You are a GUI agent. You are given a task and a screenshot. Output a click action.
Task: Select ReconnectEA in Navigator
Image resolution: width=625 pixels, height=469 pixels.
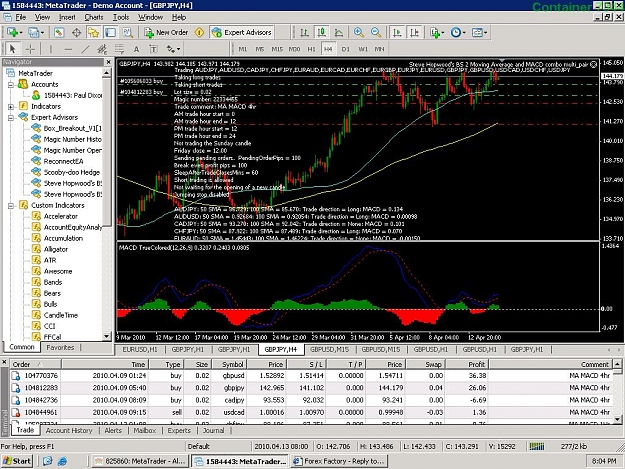pyautogui.click(x=63, y=161)
